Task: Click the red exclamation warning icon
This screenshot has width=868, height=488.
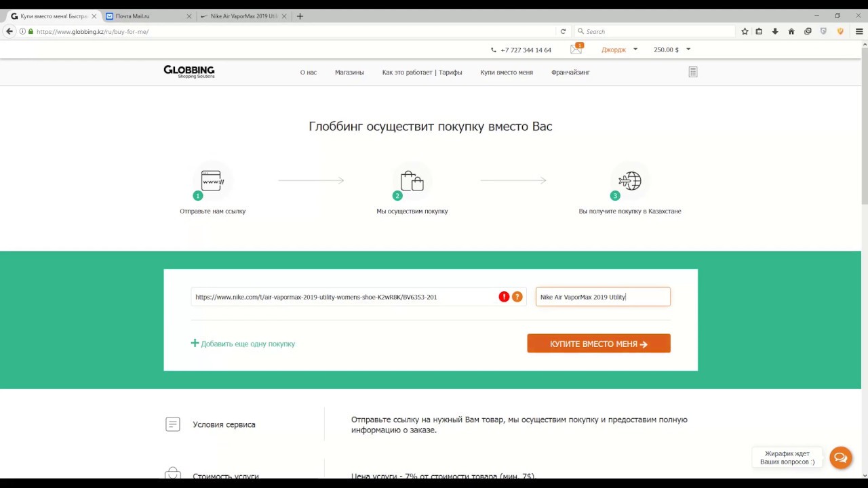Action: (x=504, y=297)
